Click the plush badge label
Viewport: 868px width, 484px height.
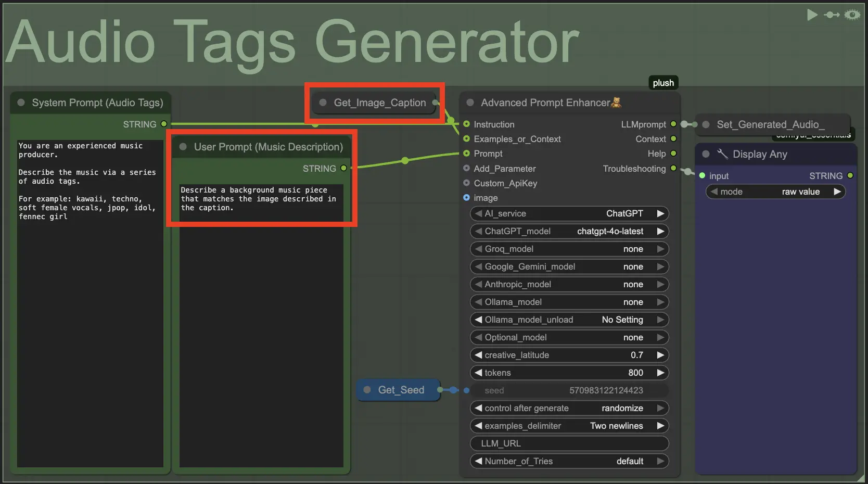tap(663, 83)
